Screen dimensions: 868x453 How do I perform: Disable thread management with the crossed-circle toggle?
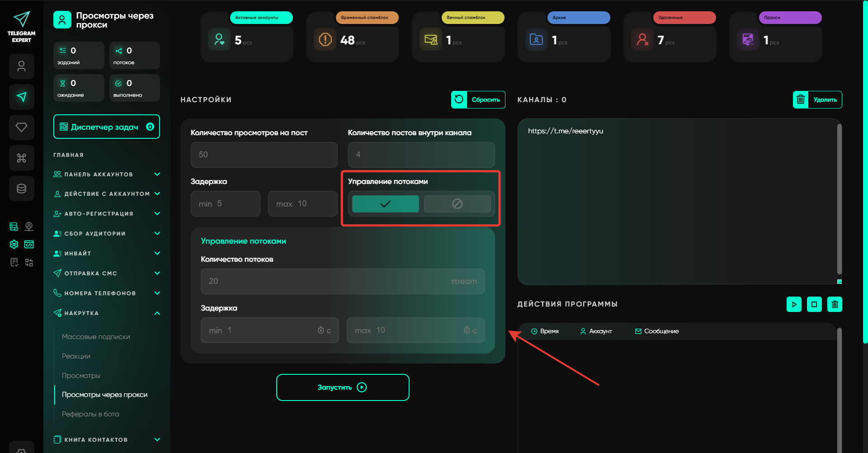[457, 204]
